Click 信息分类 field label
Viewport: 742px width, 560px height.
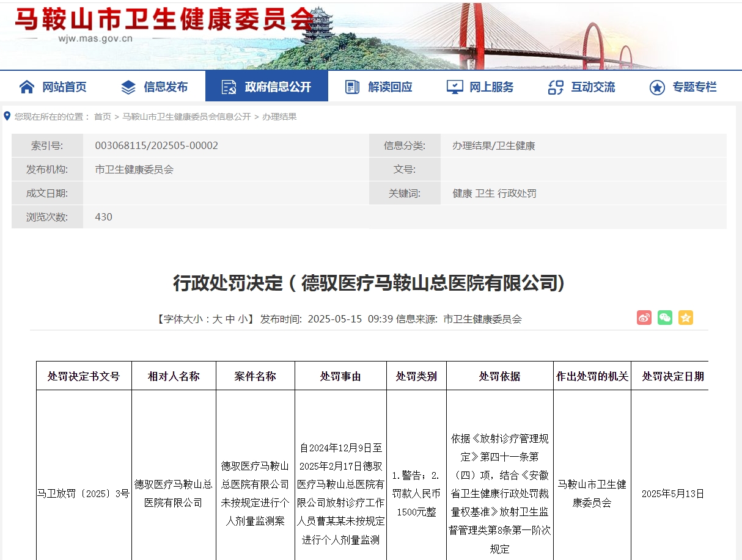404,146
